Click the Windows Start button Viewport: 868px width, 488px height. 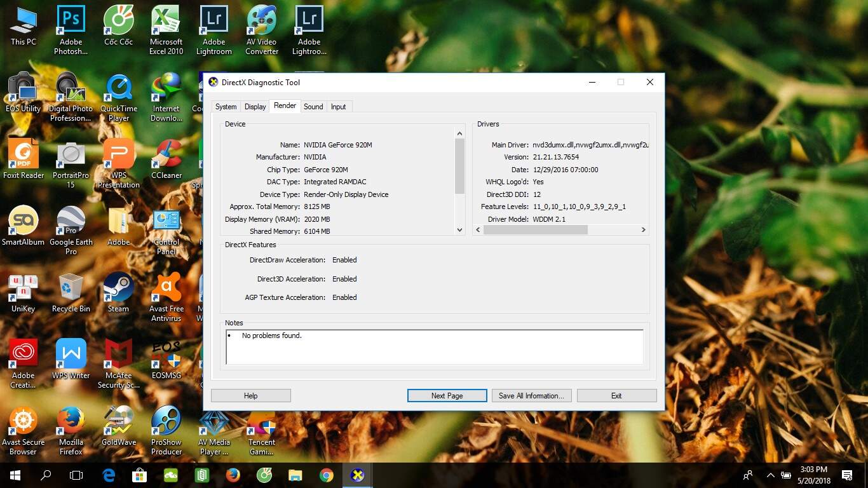pos(15,475)
